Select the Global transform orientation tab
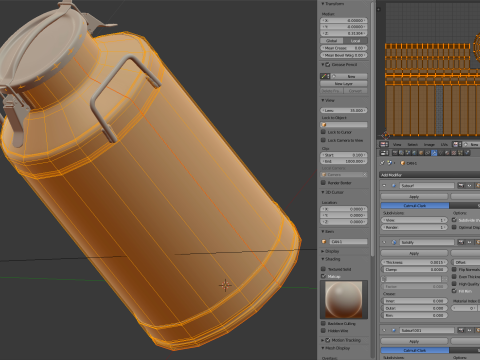 pyautogui.click(x=332, y=41)
